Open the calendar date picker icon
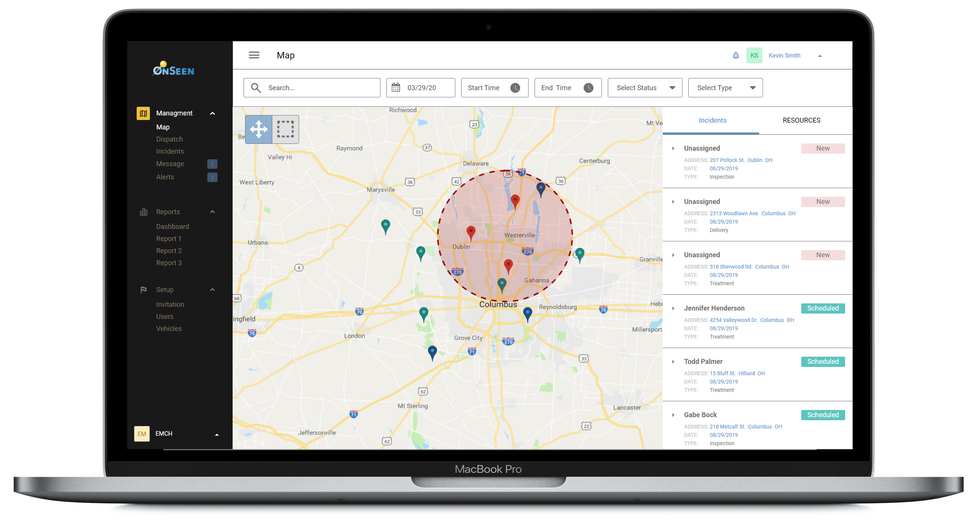This screenshot has width=980, height=523. (396, 88)
